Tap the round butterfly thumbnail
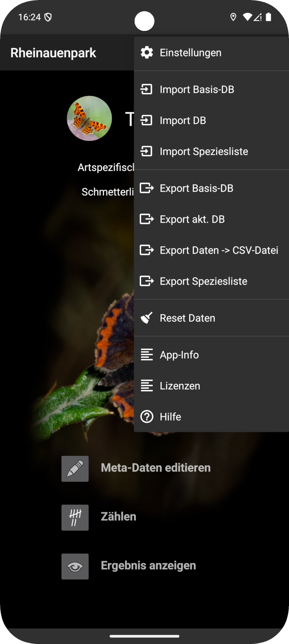 click(x=89, y=118)
